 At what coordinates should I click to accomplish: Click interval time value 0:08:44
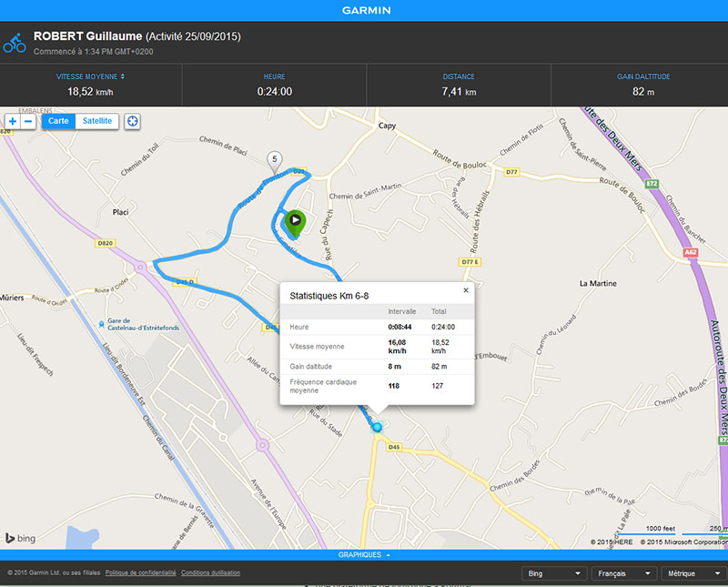[399, 327]
